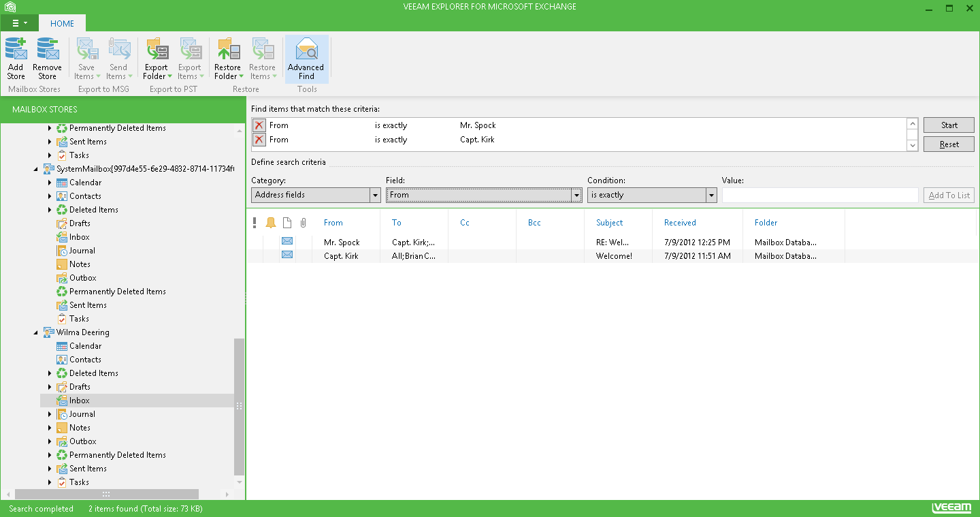This screenshot has height=517, width=980.
Task: Sort by the attachment paperclip column icon
Action: coord(304,223)
